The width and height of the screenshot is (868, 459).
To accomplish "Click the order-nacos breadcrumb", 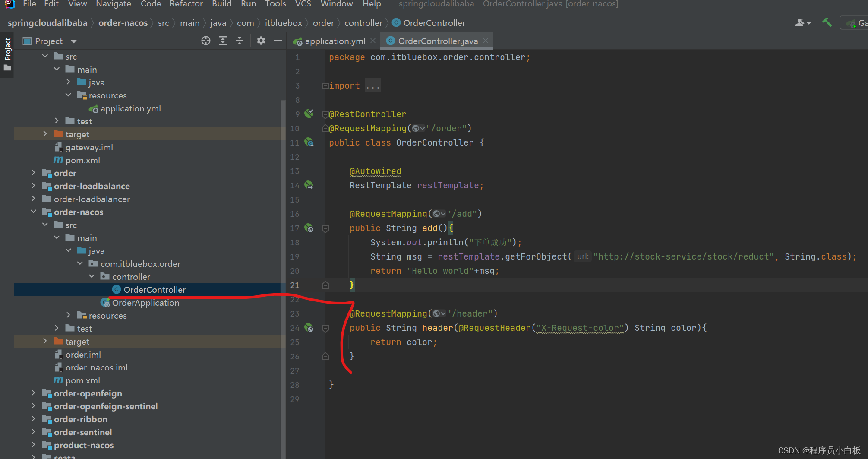I will pyautogui.click(x=123, y=23).
